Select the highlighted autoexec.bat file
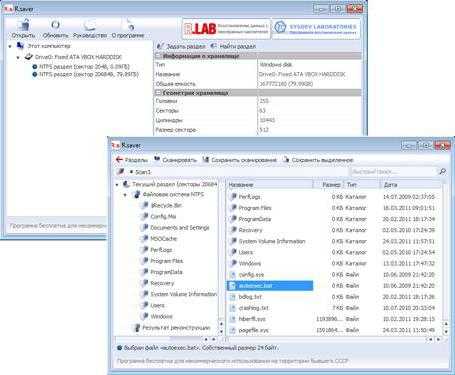Image resolution: width=455 pixels, height=375 pixels. pos(270,286)
